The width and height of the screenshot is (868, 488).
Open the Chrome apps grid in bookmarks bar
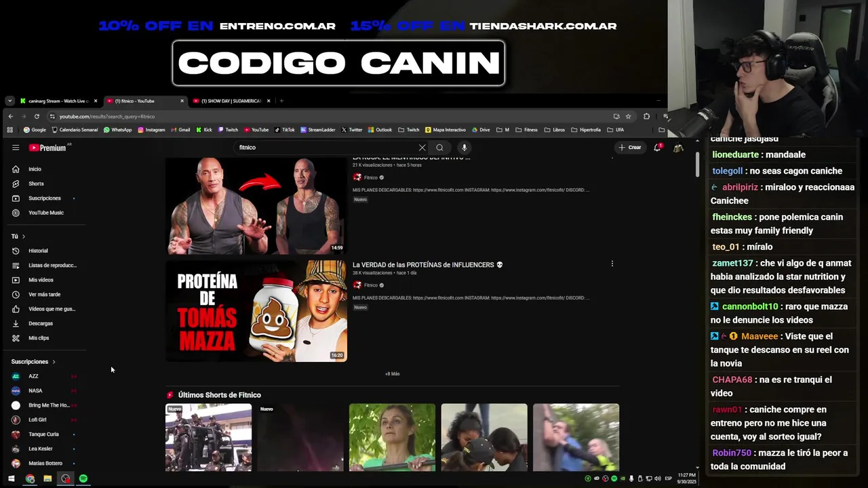click(x=9, y=129)
